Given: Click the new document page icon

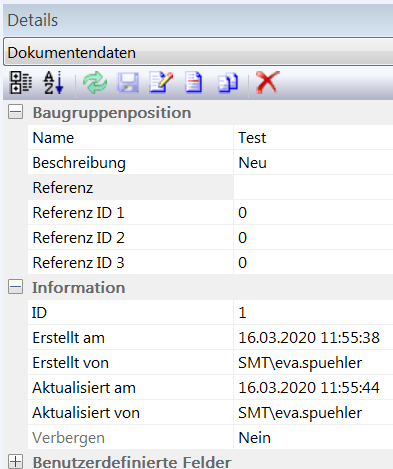Looking at the screenshot, I should click(x=194, y=82).
